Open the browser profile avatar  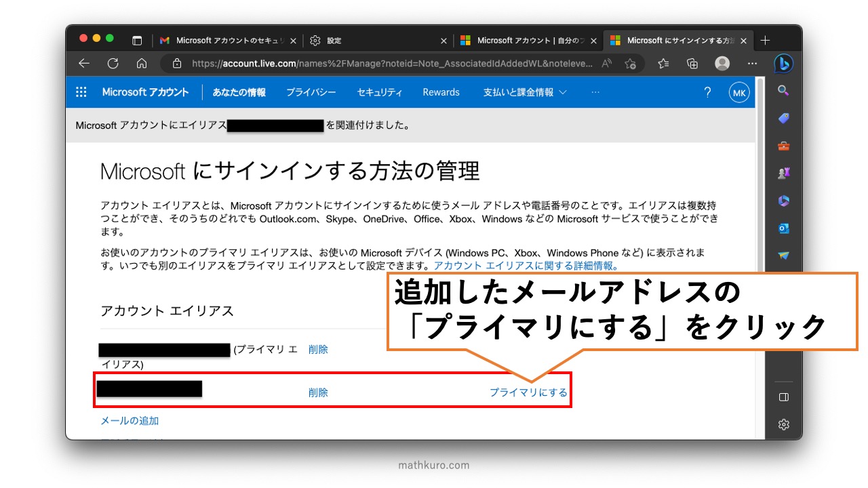[x=722, y=63]
